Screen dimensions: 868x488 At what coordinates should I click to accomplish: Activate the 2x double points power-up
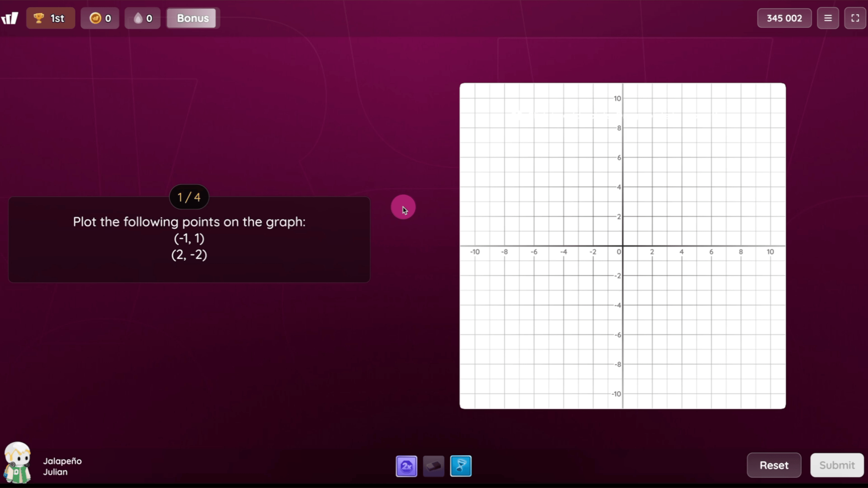click(x=406, y=466)
